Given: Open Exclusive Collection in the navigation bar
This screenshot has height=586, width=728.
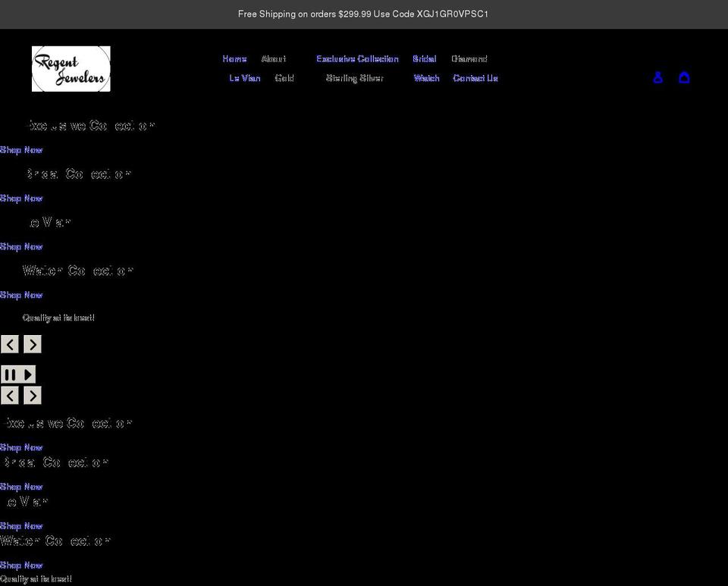Looking at the screenshot, I should click(x=357, y=59).
